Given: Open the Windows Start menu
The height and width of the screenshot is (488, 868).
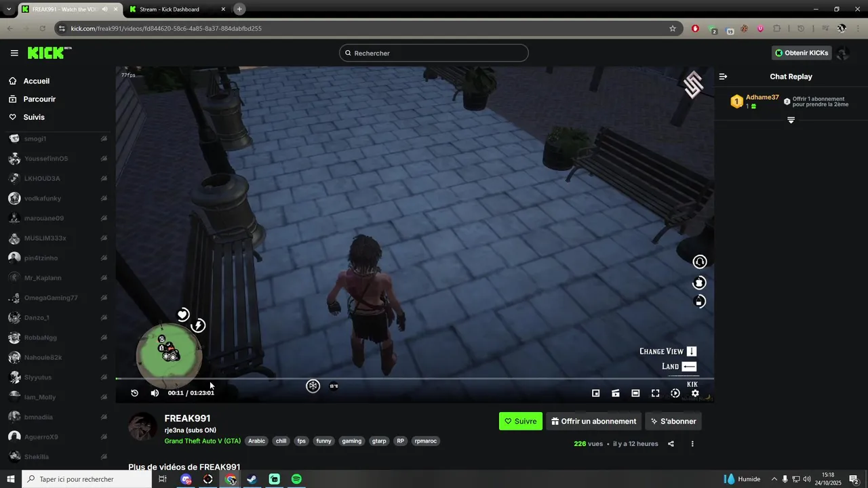Looking at the screenshot, I should pyautogui.click(x=11, y=479).
